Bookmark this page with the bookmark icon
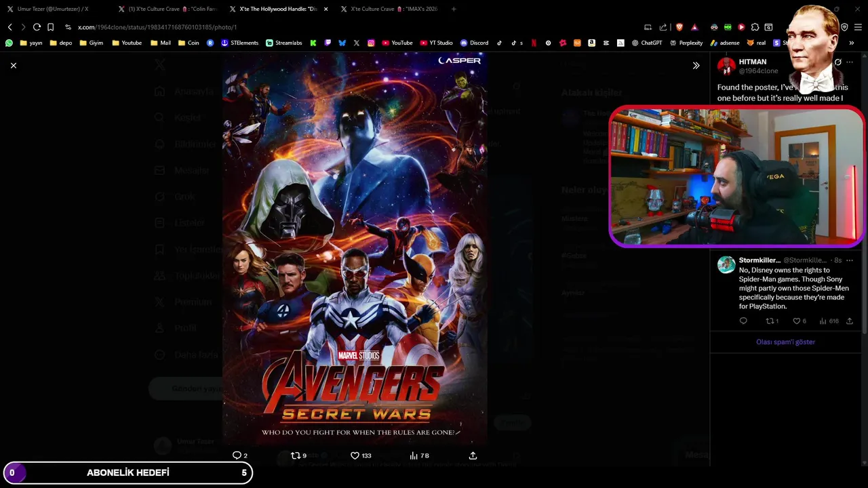868x488 pixels. [x=50, y=27]
